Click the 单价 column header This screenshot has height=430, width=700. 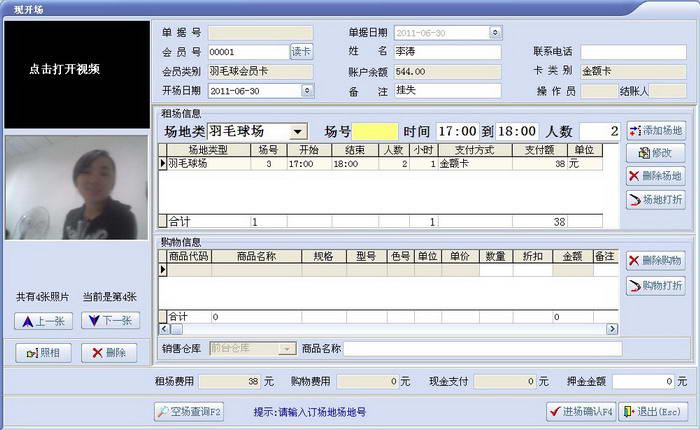[460, 256]
